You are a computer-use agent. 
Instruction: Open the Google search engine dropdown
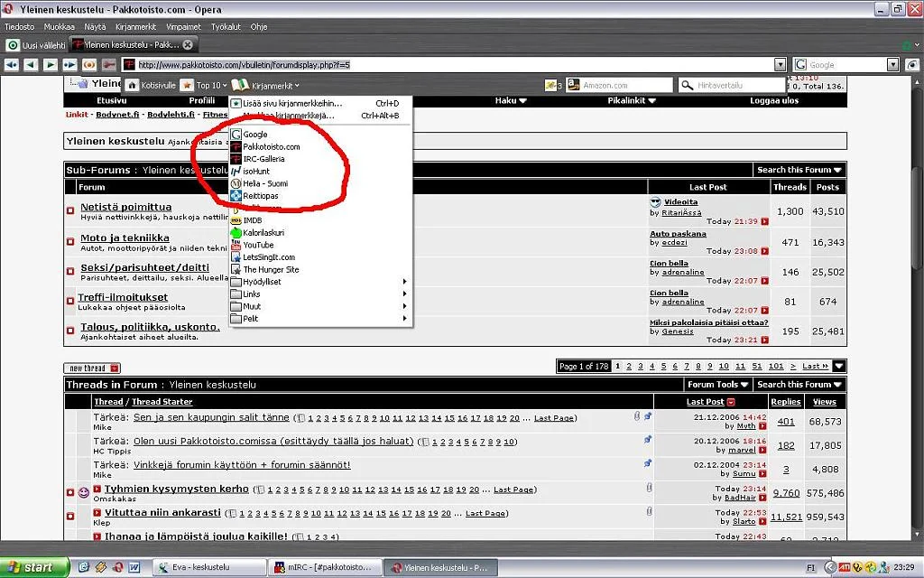click(x=892, y=65)
